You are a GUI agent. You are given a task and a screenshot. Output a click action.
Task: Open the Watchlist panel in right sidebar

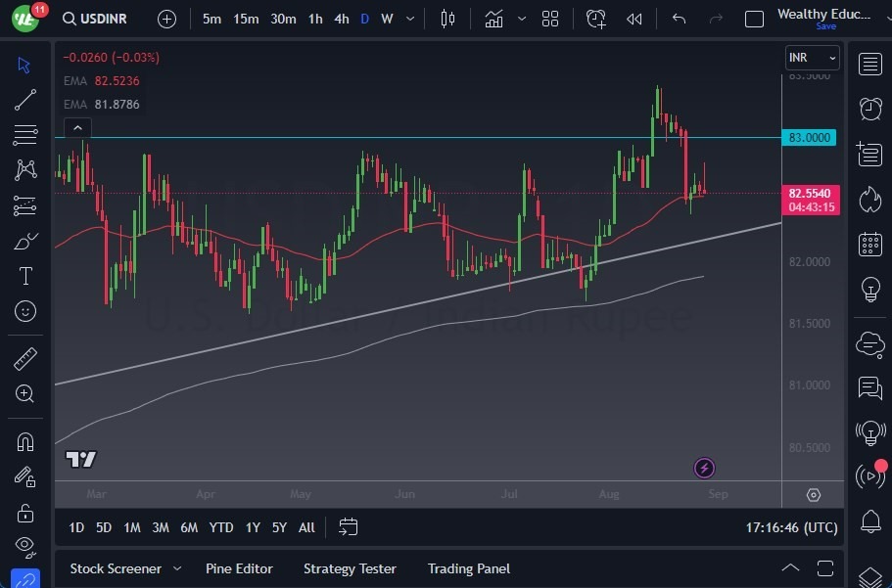point(869,65)
